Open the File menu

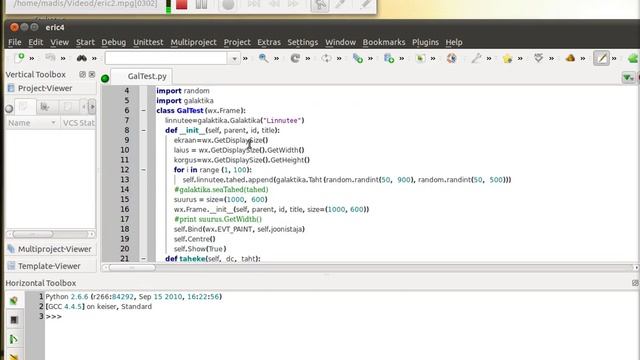(x=15, y=42)
